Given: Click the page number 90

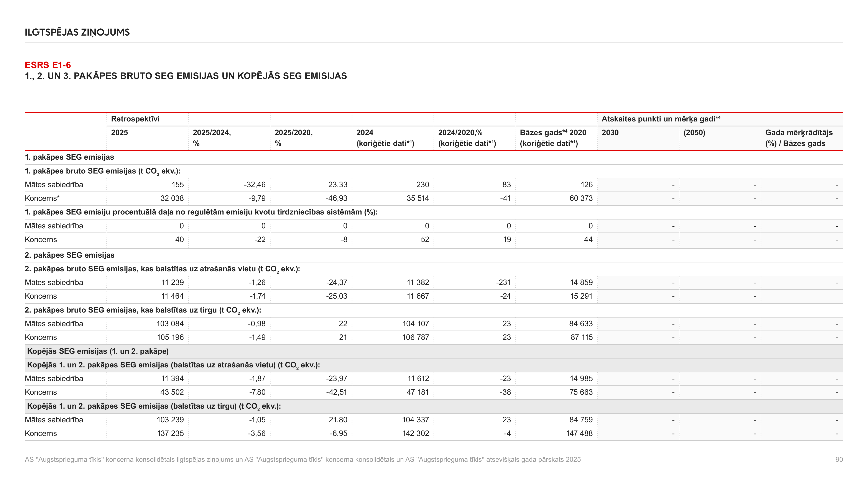Looking at the screenshot, I should (839, 460).
